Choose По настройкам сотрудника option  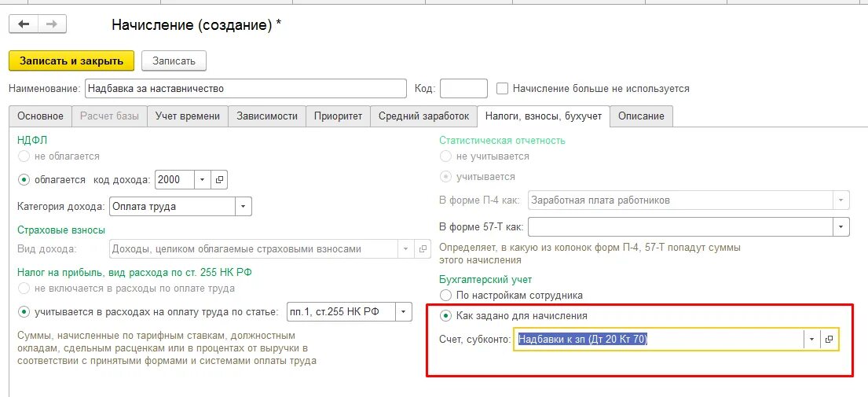445,295
